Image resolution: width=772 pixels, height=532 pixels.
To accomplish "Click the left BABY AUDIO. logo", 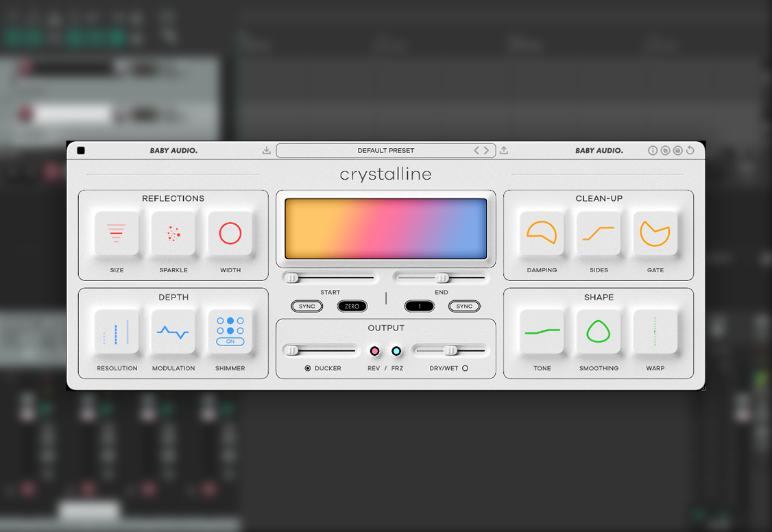I will coord(173,151).
